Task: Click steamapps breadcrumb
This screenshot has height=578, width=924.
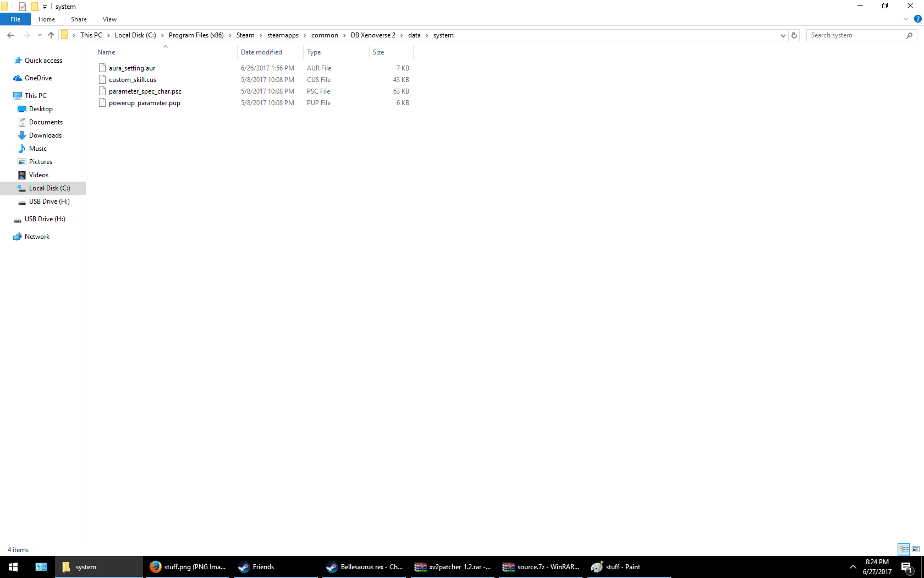Action: coord(283,35)
